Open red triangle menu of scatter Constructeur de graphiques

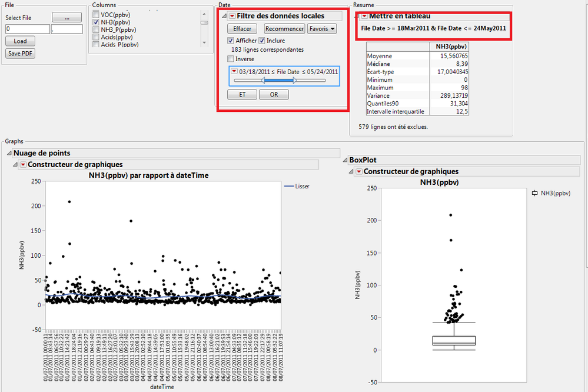click(x=23, y=165)
